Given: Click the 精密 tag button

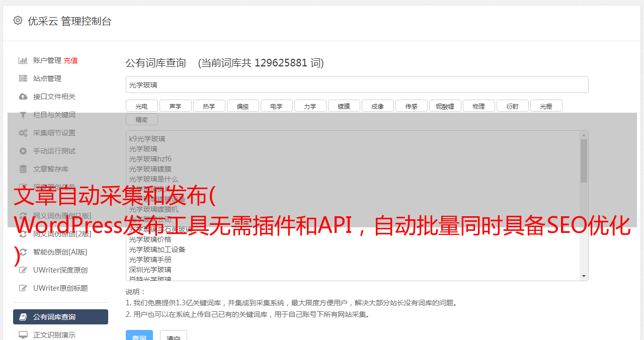Looking at the screenshot, I should [141, 120].
